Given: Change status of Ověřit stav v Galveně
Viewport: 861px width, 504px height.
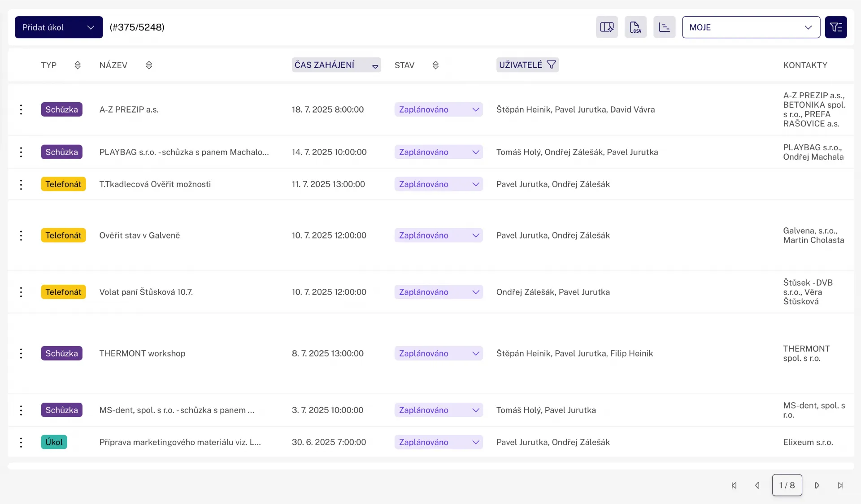Looking at the screenshot, I should [438, 235].
